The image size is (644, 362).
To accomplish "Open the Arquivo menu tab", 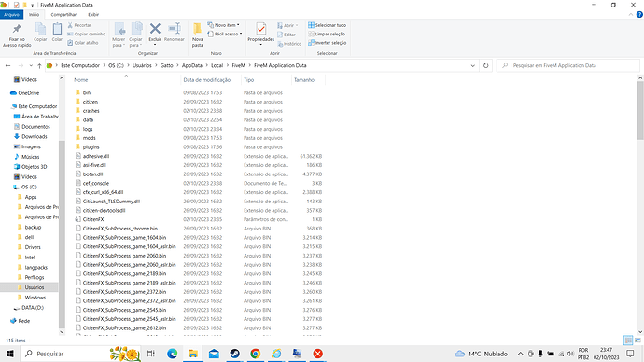I will coord(11,14).
